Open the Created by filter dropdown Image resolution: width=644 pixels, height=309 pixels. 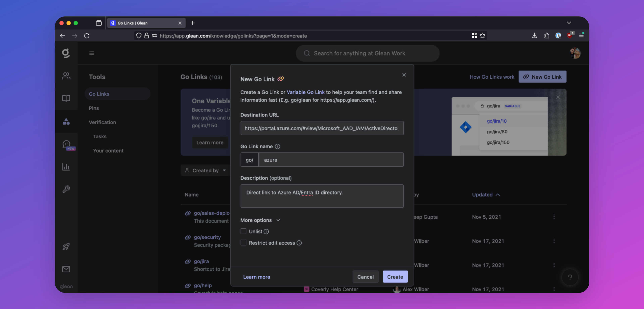coord(205,170)
